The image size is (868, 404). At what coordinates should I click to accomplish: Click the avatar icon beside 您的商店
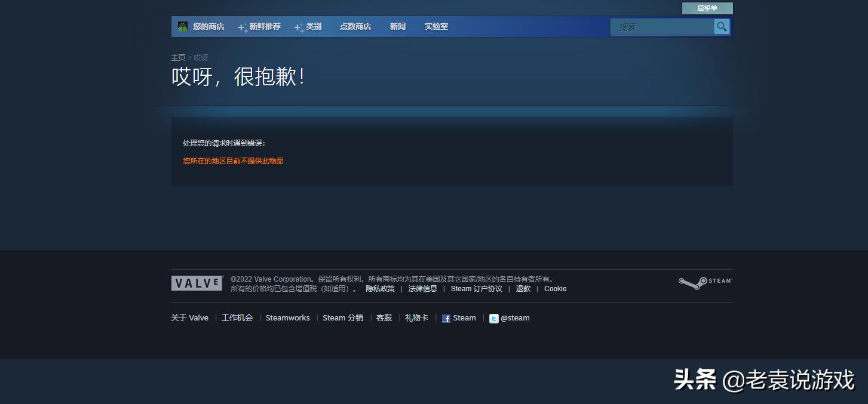182,26
